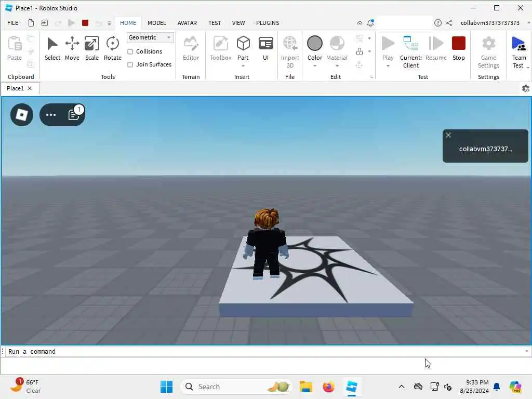Open the Windows Start menu
Viewport: 532px width, 399px height.
click(x=167, y=387)
